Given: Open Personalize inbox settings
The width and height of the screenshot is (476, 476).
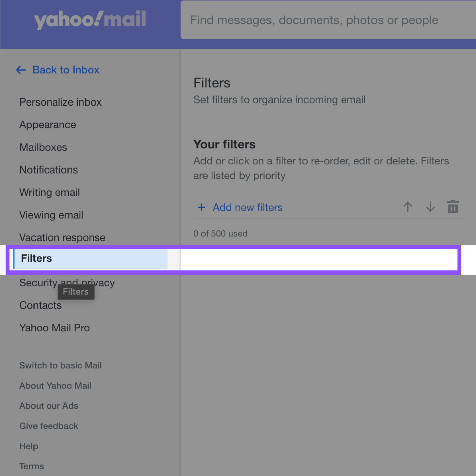Looking at the screenshot, I should [60, 102].
